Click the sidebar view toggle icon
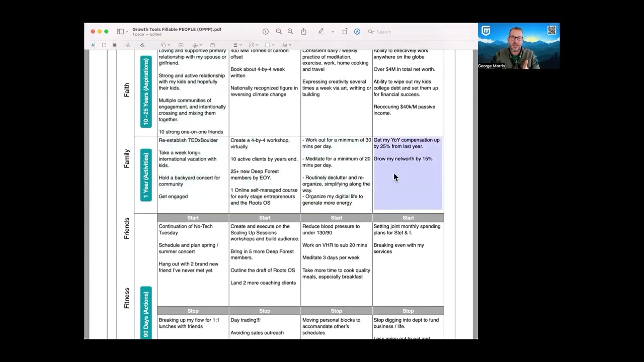This screenshot has width=644, height=362. [120, 32]
